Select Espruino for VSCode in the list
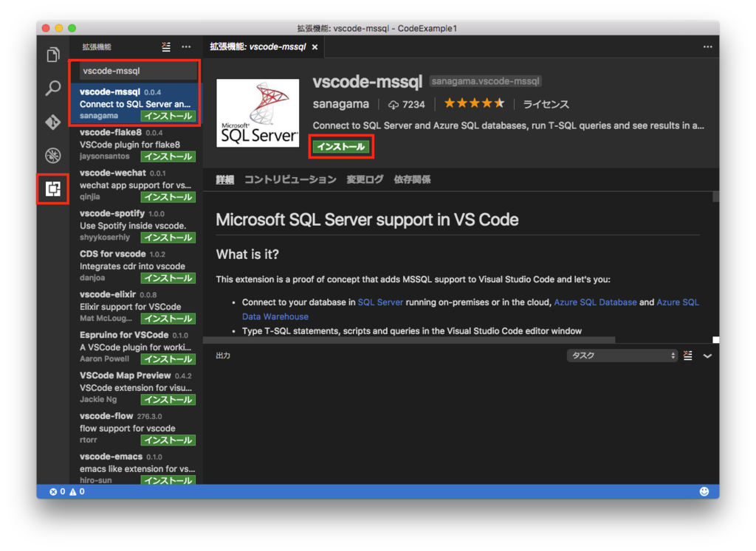The image size is (756, 551). point(137,346)
